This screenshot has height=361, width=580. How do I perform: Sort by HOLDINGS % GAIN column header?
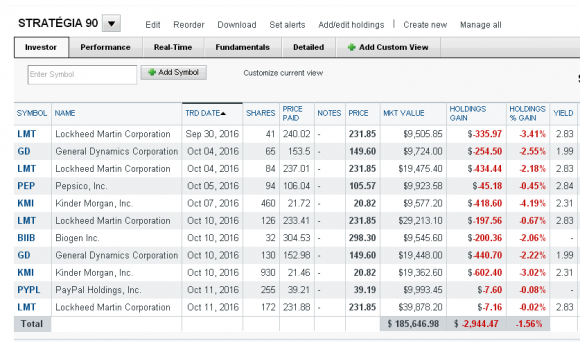coord(527,113)
